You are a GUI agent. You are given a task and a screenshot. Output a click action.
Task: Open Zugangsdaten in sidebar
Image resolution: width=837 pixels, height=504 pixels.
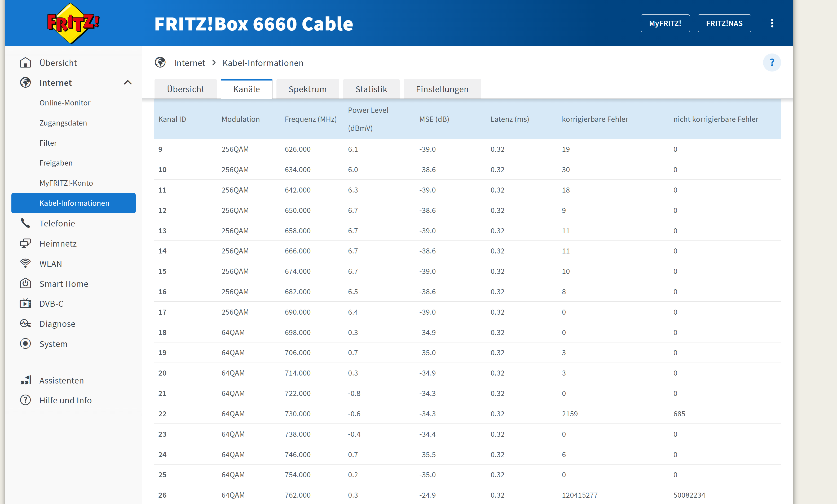pyautogui.click(x=63, y=123)
